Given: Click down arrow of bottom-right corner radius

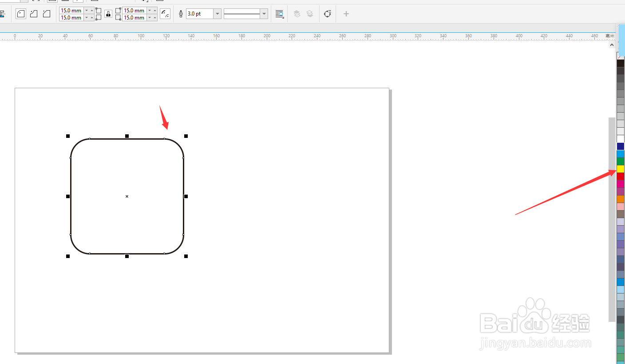Looking at the screenshot, I should pyautogui.click(x=150, y=17).
